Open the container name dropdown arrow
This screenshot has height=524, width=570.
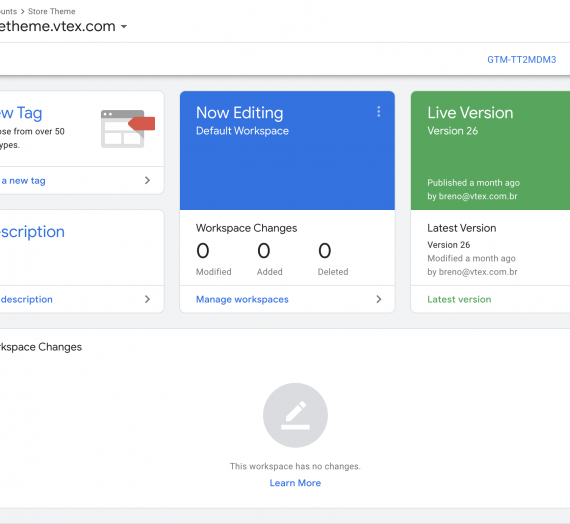point(124,27)
